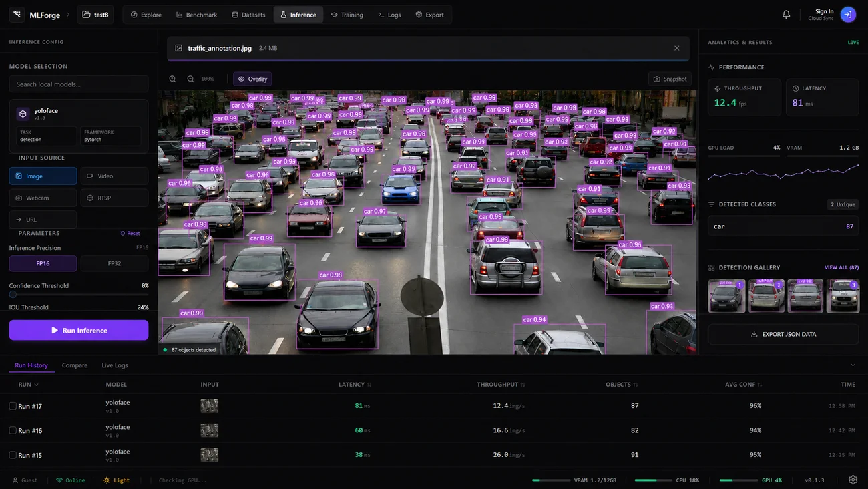868x489 pixels.
Task: Click Export JSON Data button
Action: pos(783,334)
